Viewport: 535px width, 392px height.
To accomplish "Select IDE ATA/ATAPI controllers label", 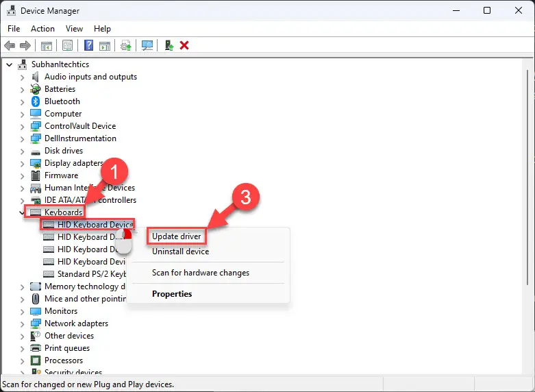I will pyautogui.click(x=90, y=200).
